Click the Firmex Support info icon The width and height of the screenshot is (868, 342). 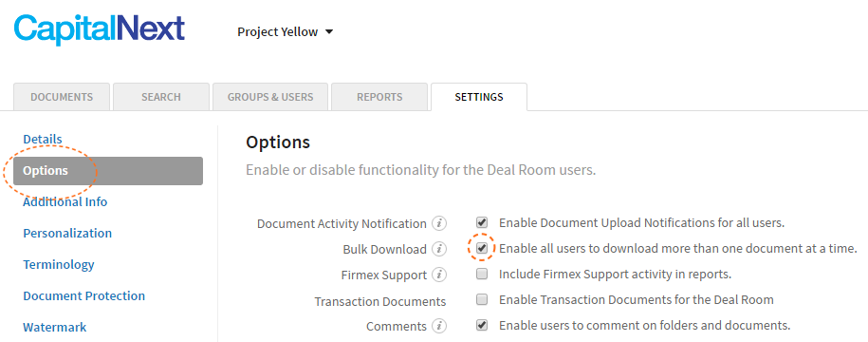pos(439,275)
